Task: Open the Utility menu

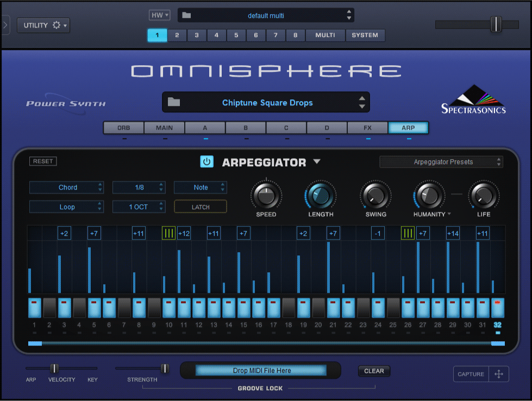Action: point(43,25)
